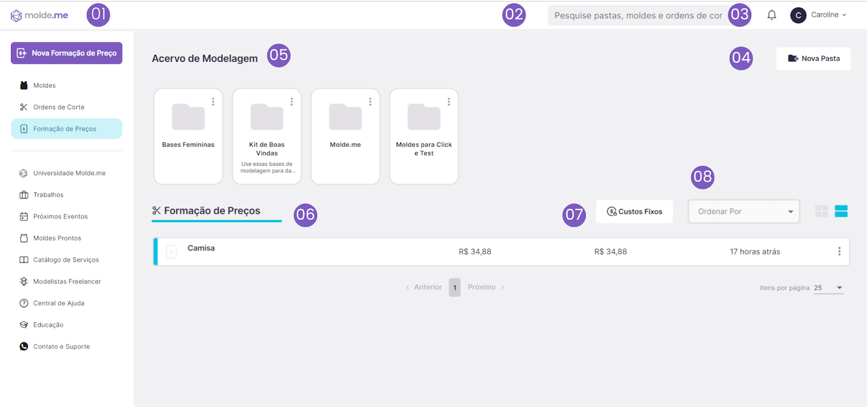
Task: Switch to grid view
Action: pyautogui.click(x=821, y=212)
